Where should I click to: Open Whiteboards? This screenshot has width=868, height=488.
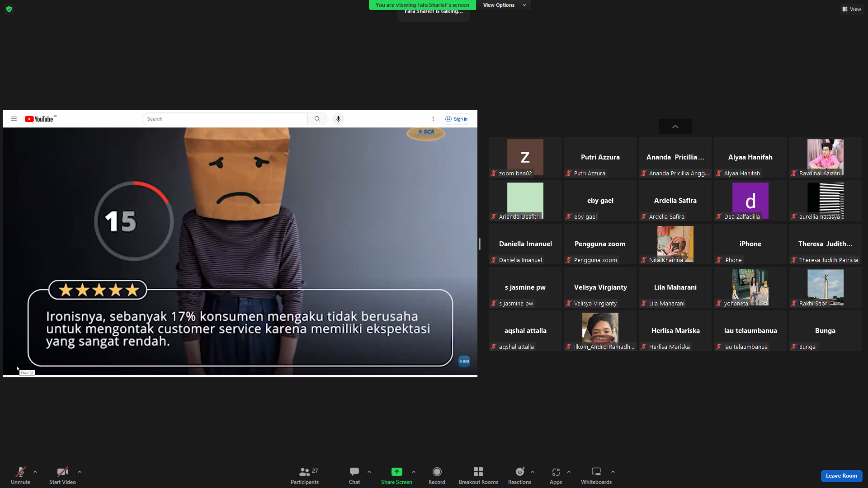596,475
